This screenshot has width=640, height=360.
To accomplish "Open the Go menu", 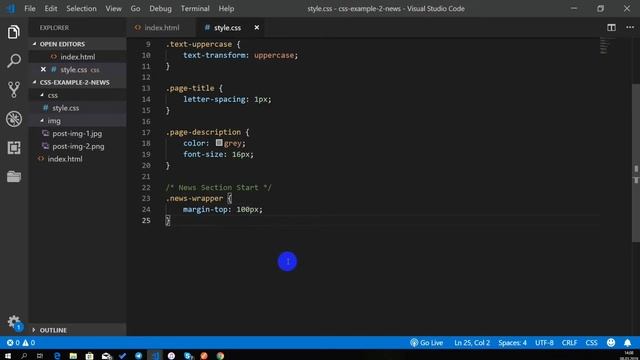I will [x=135, y=8].
